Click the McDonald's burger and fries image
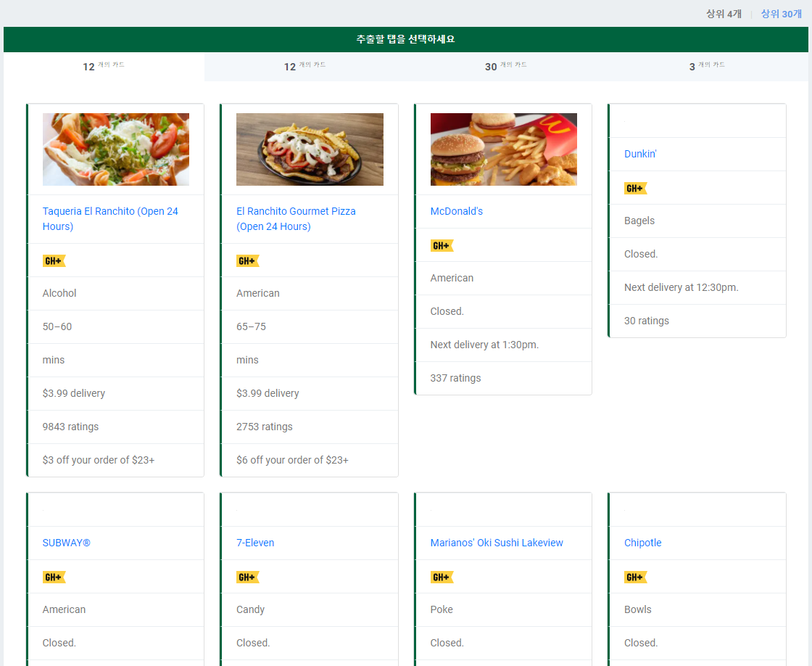This screenshot has height=666, width=812. click(x=503, y=149)
